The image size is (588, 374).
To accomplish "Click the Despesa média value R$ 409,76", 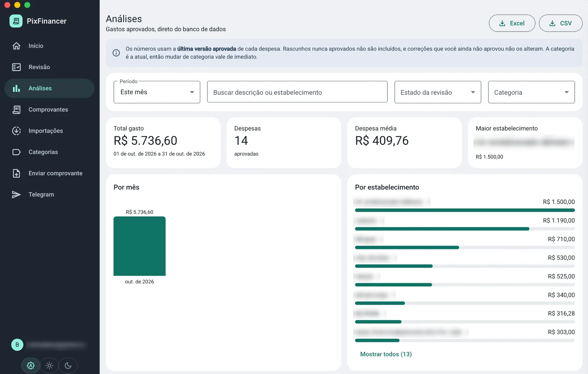I will coord(382,141).
